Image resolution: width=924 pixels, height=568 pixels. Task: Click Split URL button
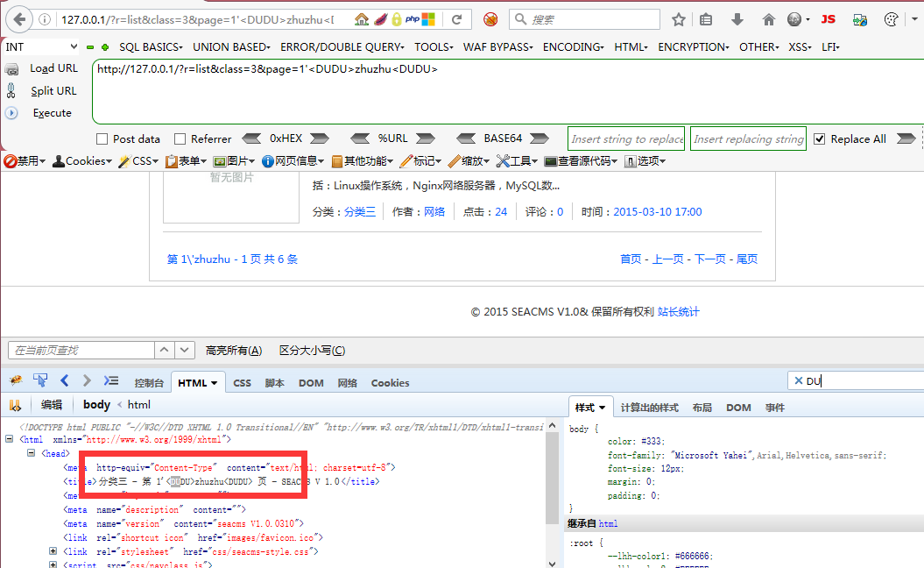pyautogui.click(x=53, y=91)
